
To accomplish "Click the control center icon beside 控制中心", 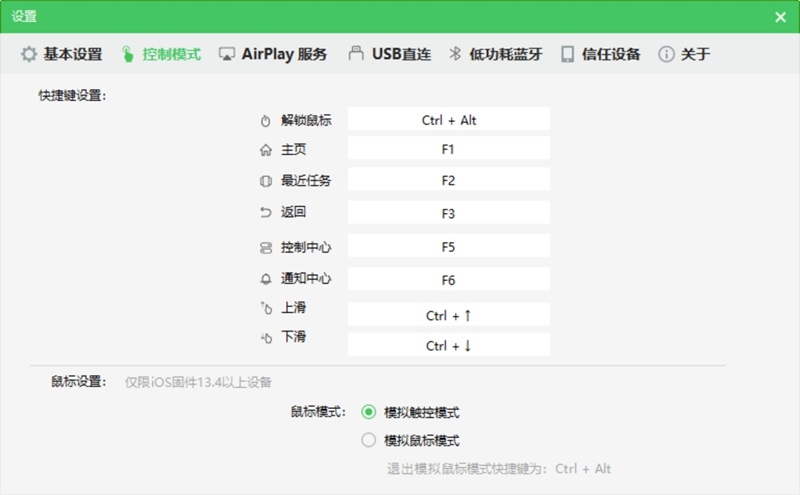I will 265,247.
